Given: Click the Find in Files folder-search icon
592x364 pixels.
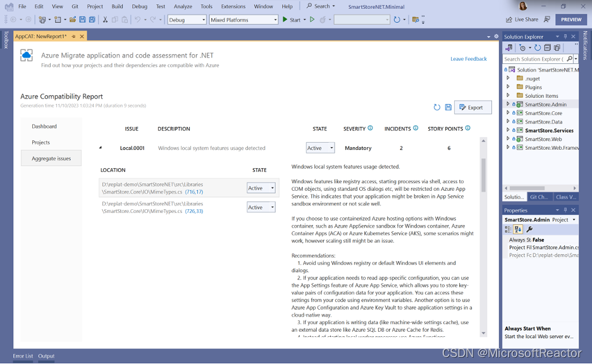Looking at the screenshot, I should [x=416, y=20].
